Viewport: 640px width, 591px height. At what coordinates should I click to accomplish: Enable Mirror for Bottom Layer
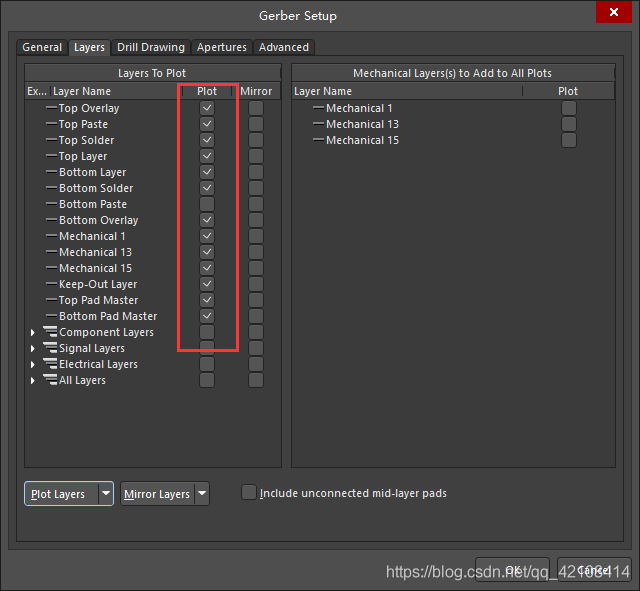(x=256, y=172)
